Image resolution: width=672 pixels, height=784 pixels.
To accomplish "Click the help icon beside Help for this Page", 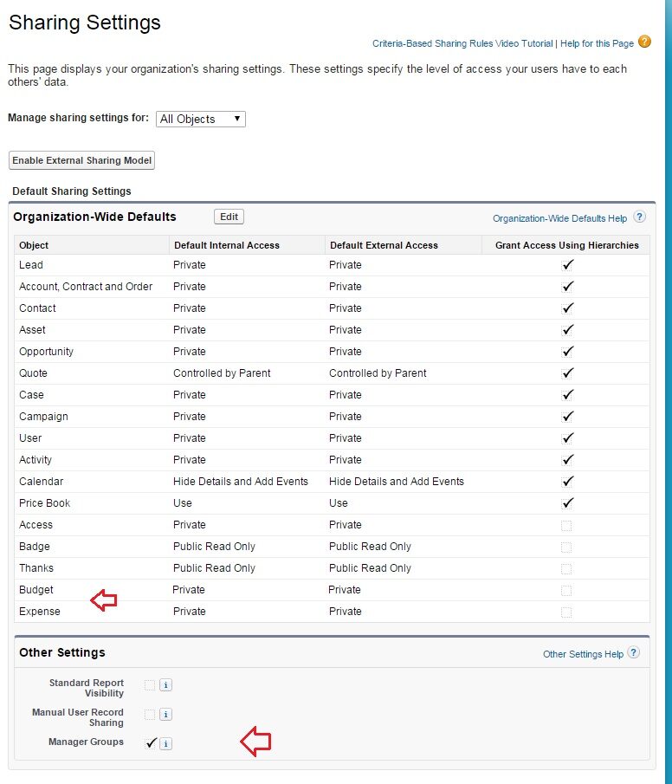I will pos(644,42).
